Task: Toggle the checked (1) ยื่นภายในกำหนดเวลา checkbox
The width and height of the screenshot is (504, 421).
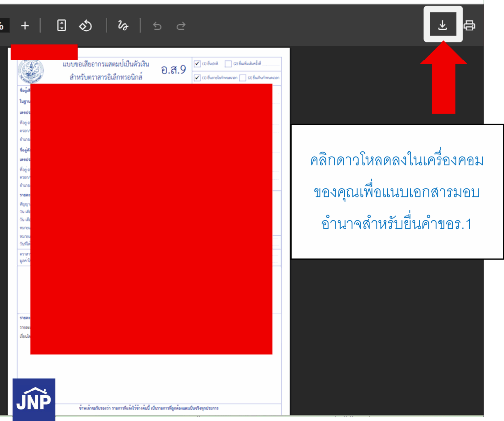Action: [x=197, y=78]
